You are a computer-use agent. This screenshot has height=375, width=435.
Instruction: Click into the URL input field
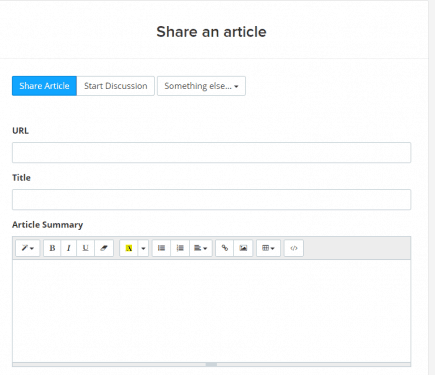click(211, 153)
